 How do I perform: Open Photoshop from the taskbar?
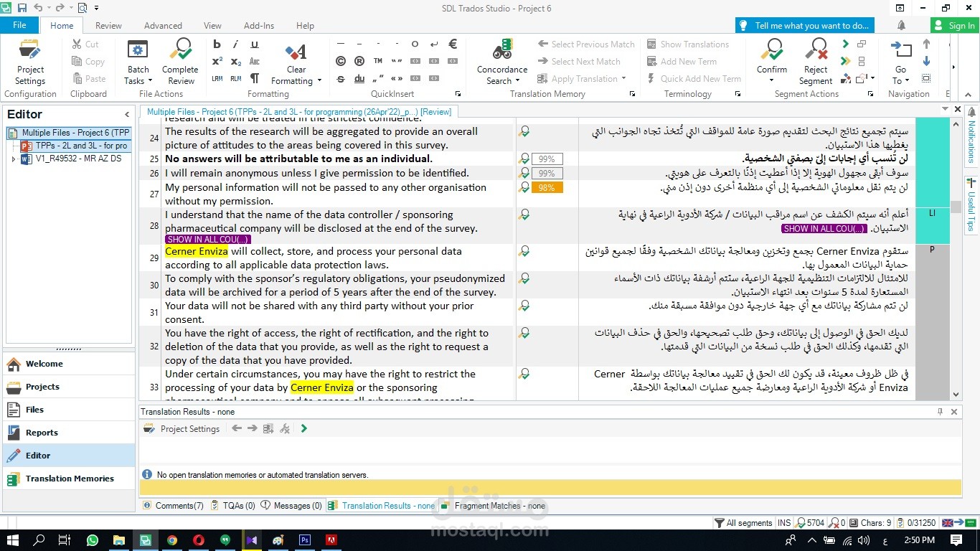pos(305,540)
